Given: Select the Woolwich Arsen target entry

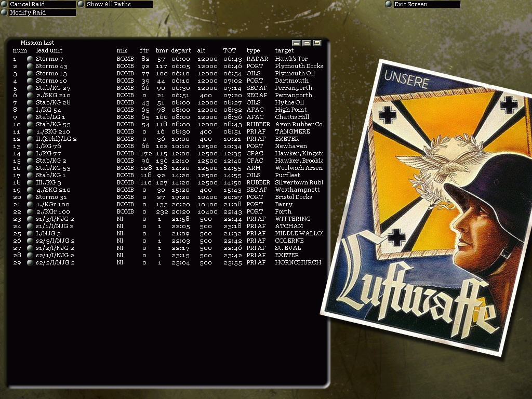Looking at the screenshot, I should 299,168.
